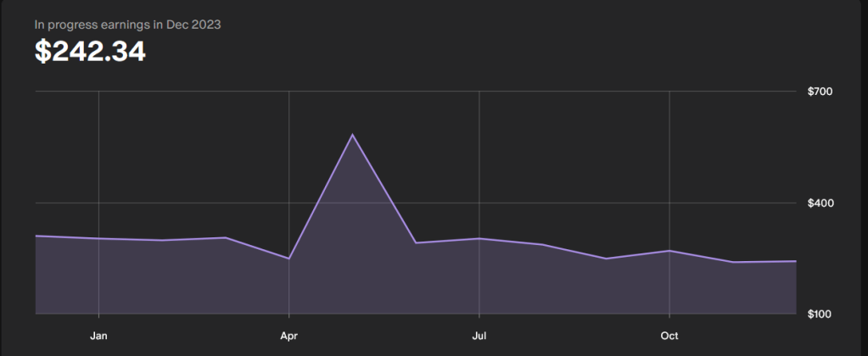Click the Jul label on x-axis

click(x=479, y=337)
